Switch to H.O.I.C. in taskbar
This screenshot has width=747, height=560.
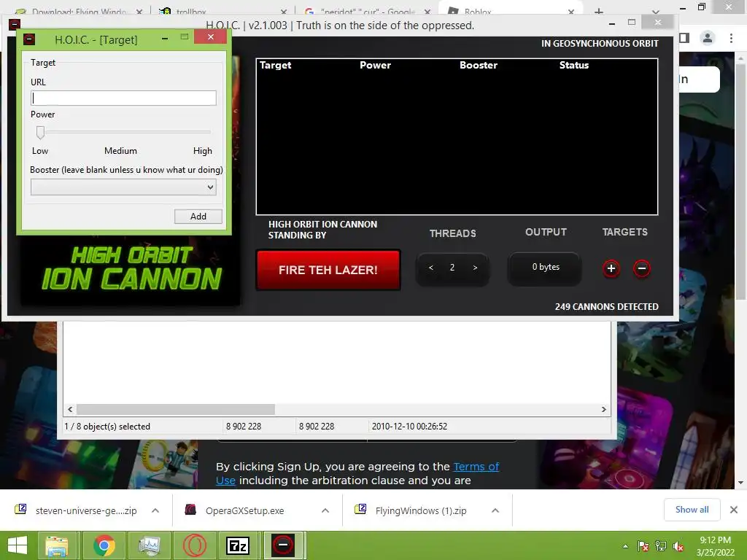pyautogui.click(x=283, y=545)
